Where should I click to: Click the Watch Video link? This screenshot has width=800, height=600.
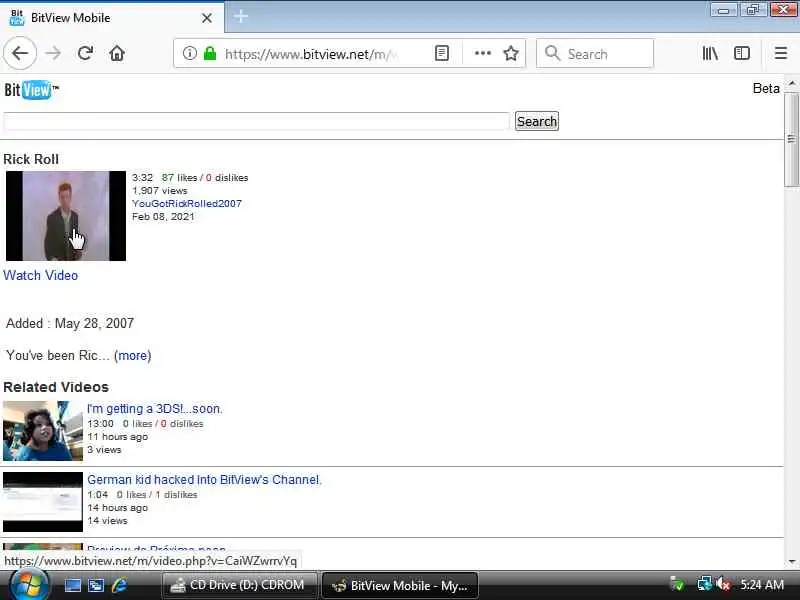(x=41, y=276)
